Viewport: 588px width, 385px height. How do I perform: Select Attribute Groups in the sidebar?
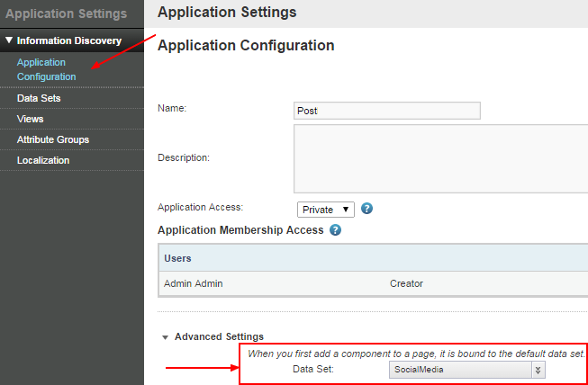pos(52,139)
